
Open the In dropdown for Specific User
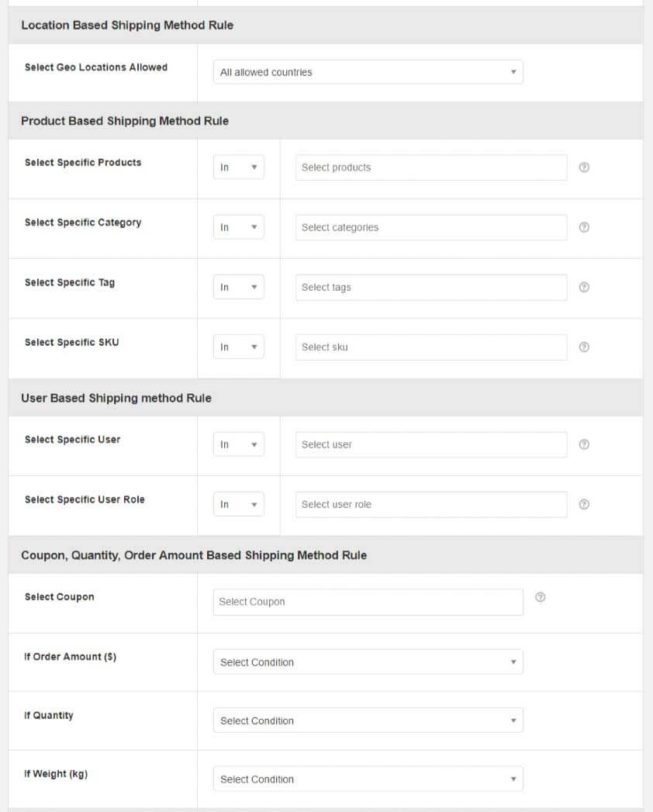pos(238,444)
